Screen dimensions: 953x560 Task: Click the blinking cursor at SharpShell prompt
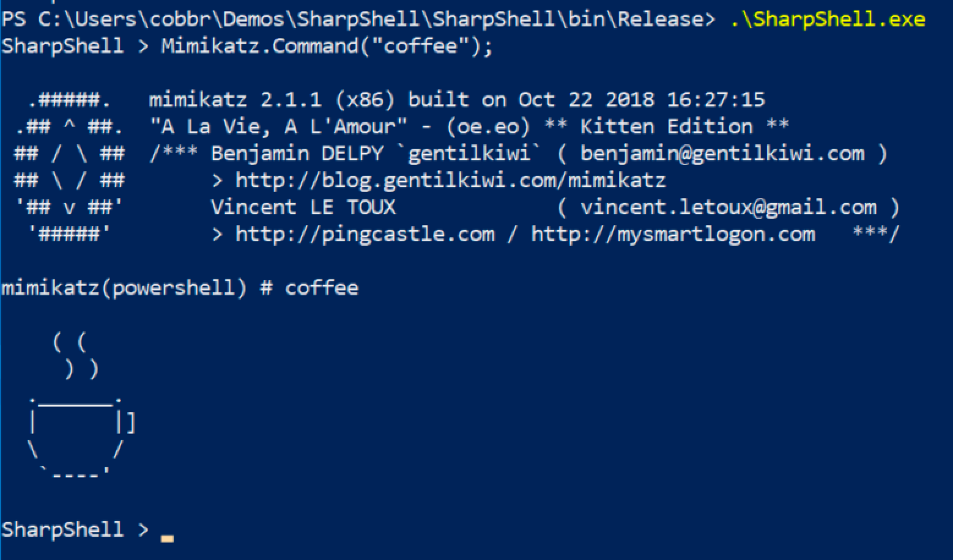pyautogui.click(x=167, y=539)
